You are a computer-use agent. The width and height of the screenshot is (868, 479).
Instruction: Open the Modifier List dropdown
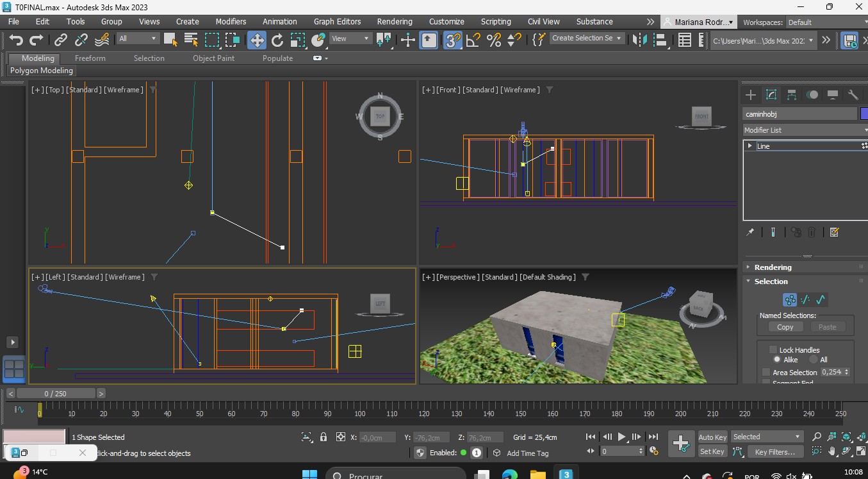(805, 130)
